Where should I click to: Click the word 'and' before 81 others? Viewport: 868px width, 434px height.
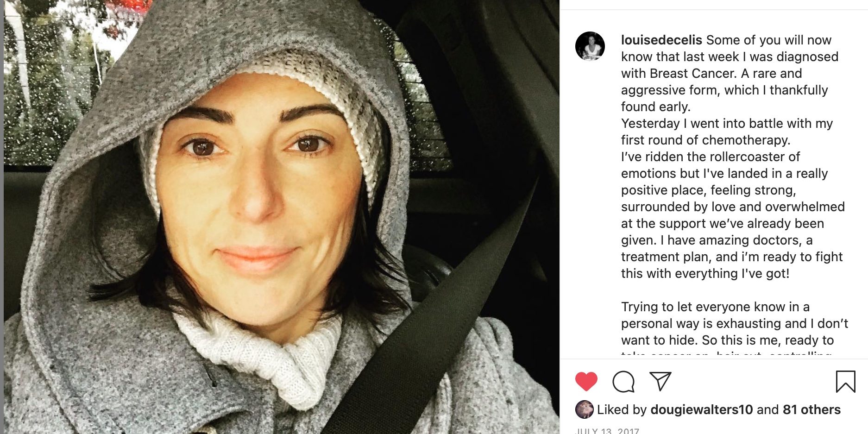(x=767, y=409)
